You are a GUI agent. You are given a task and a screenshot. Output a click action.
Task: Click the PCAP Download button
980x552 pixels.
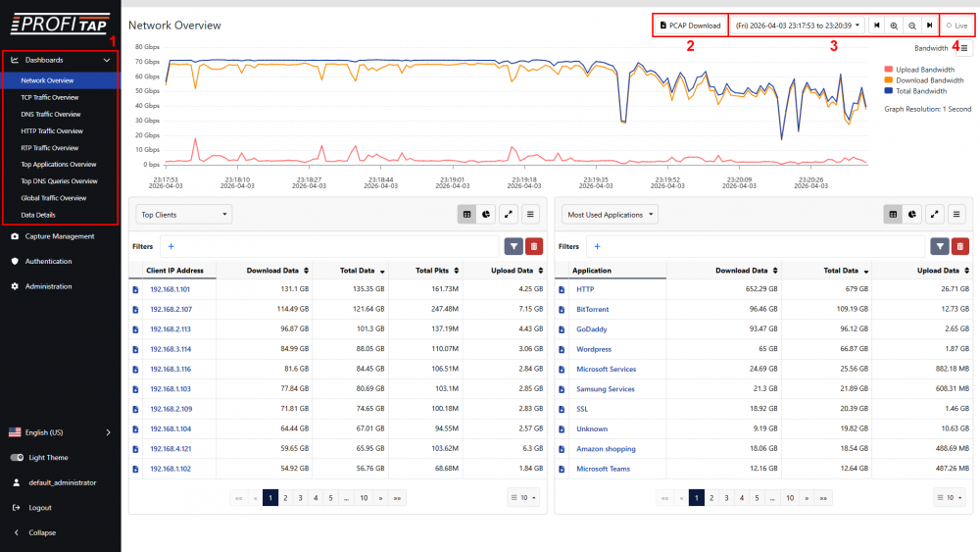click(x=690, y=25)
